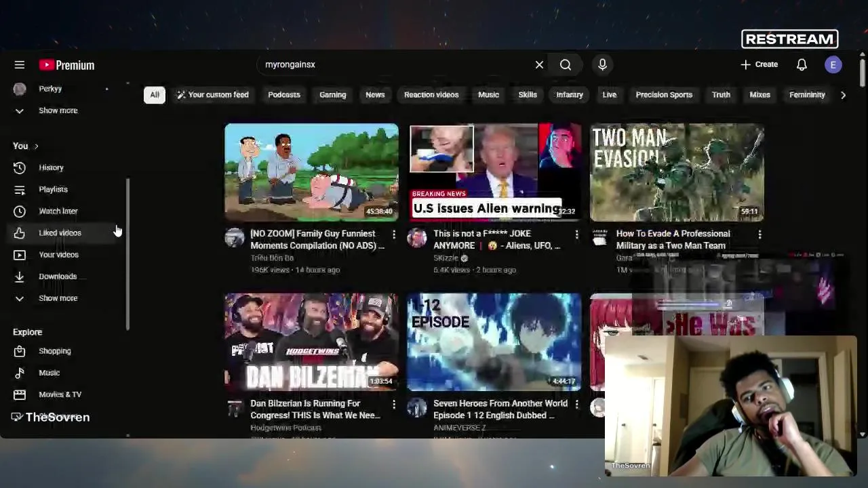Select the Music chip
The height and width of the screenshot is (488, 868).
click(x=488, y=95)
